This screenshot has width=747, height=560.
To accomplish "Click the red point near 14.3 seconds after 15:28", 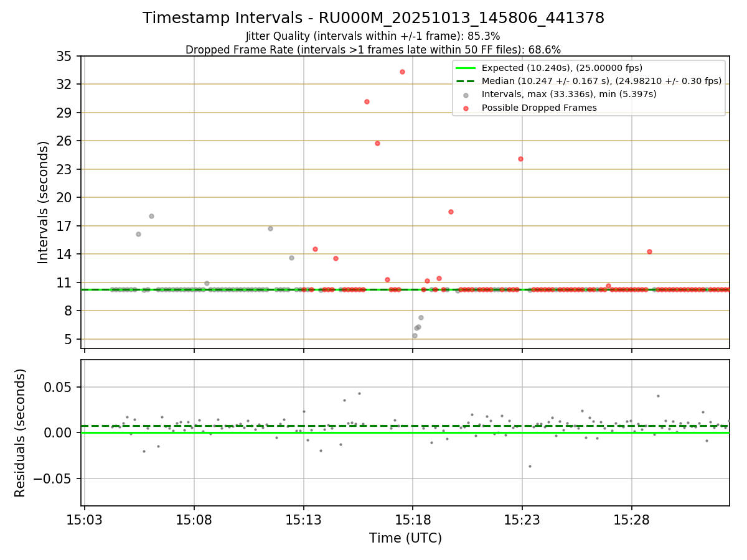I will 649,251.
